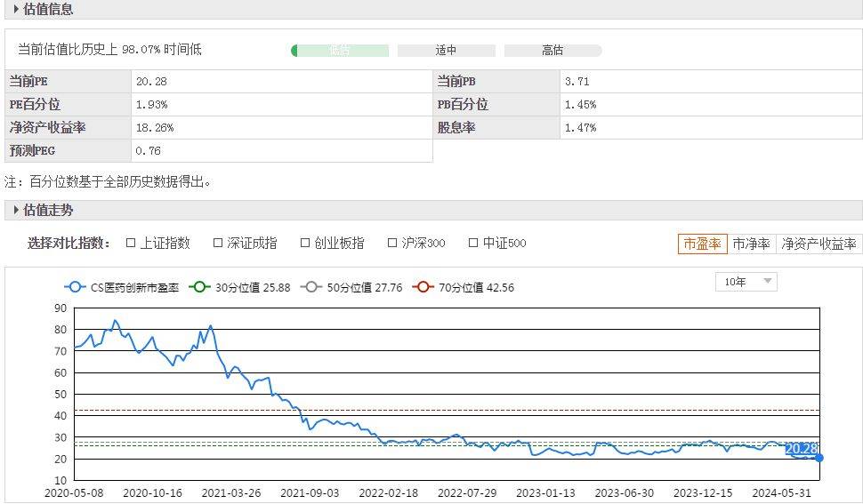The height and width of the screenshot is (504, 863).
Task: Click the 2022-07-29 axis date label
Action: point(467,493)
